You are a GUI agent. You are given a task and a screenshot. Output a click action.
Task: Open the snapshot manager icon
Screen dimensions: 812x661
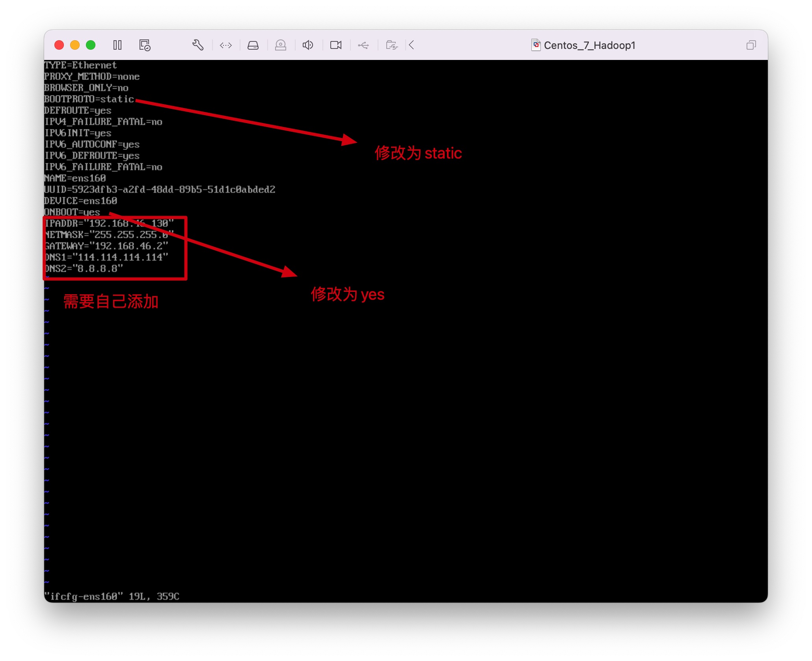coord(145,45)
